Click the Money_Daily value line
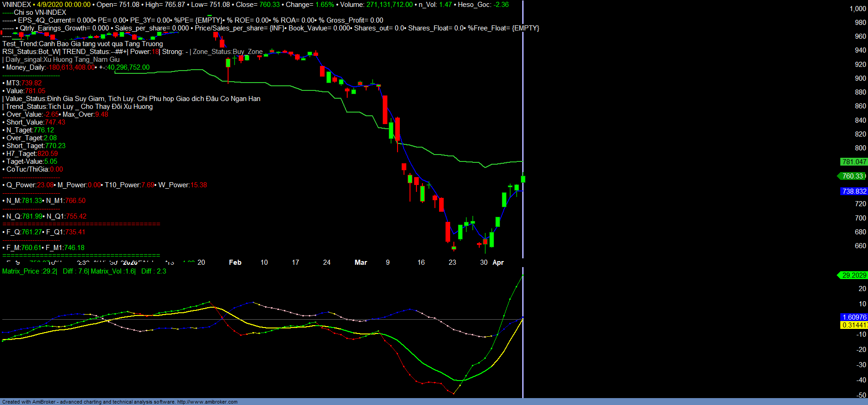This screenshot has height=405, width=868. click(x=76, y=67)
